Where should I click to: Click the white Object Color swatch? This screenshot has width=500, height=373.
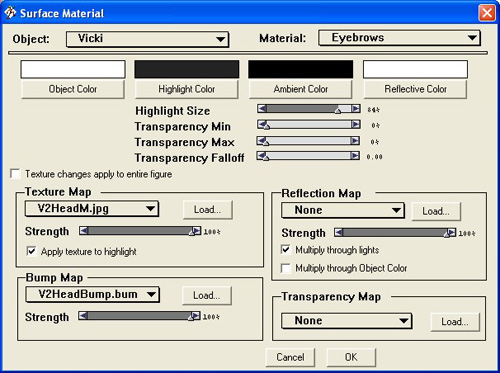73,69
